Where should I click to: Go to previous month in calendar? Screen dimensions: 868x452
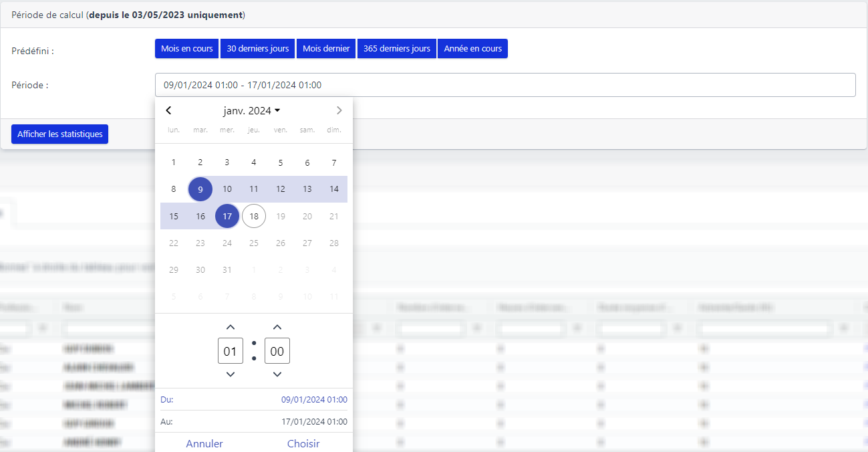tap(168, 110)
